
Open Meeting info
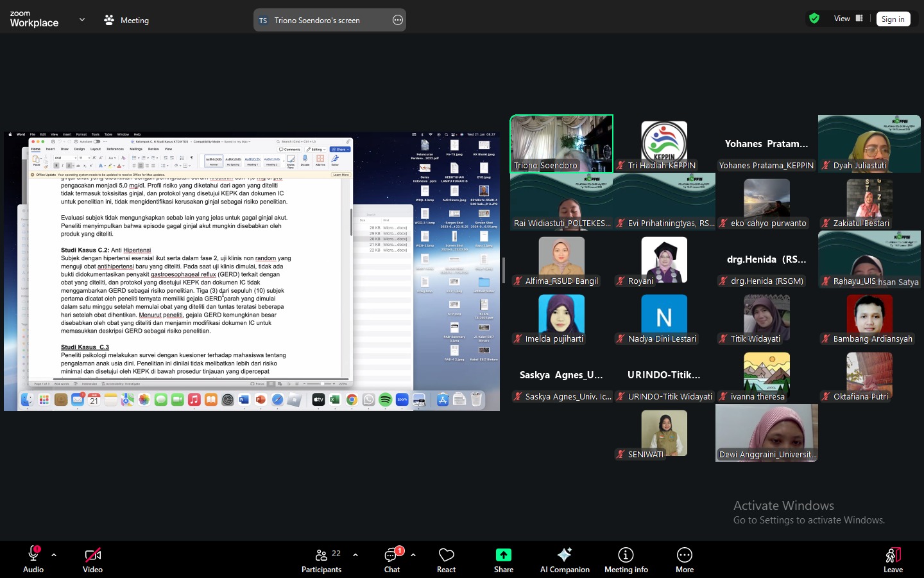pos(626,559)
